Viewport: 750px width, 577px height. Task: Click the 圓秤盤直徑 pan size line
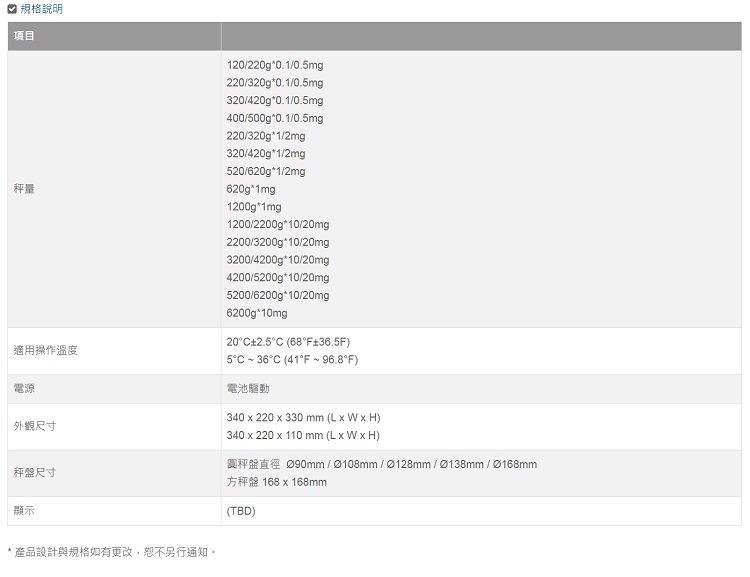pyautogui.click(x=382, y=464)
